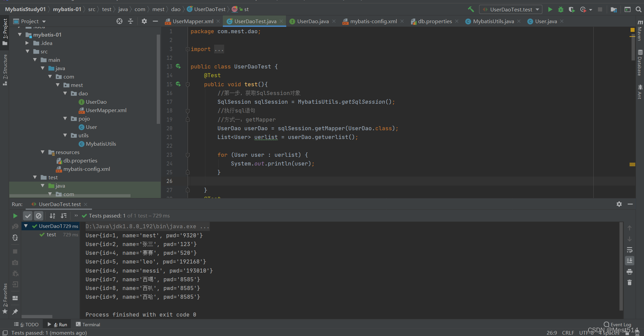
Task: Click the run gutter icon beside line 15
Action: point(178,84)
